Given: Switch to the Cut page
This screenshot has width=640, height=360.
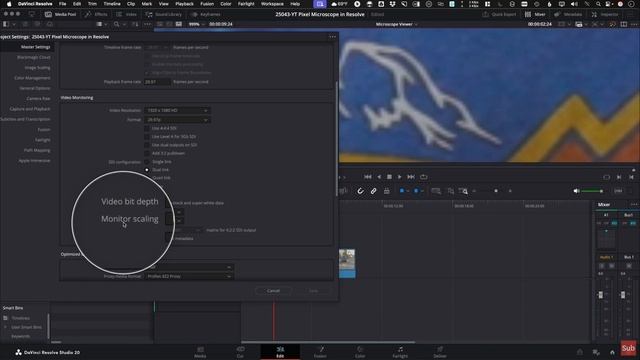Looking at the screenshot, I should [x=240, y=352].
